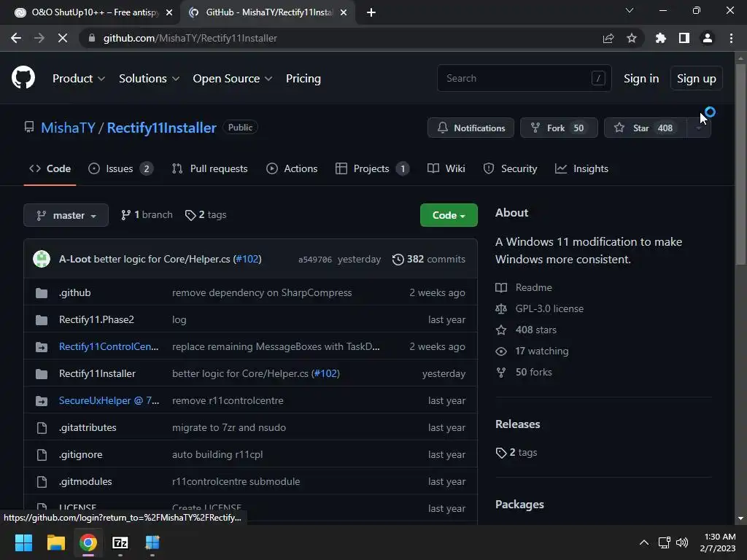Click the scale icon beside GPL-3.0 license
The width and height of the screenshot is (747, 560).
(500, 309)
